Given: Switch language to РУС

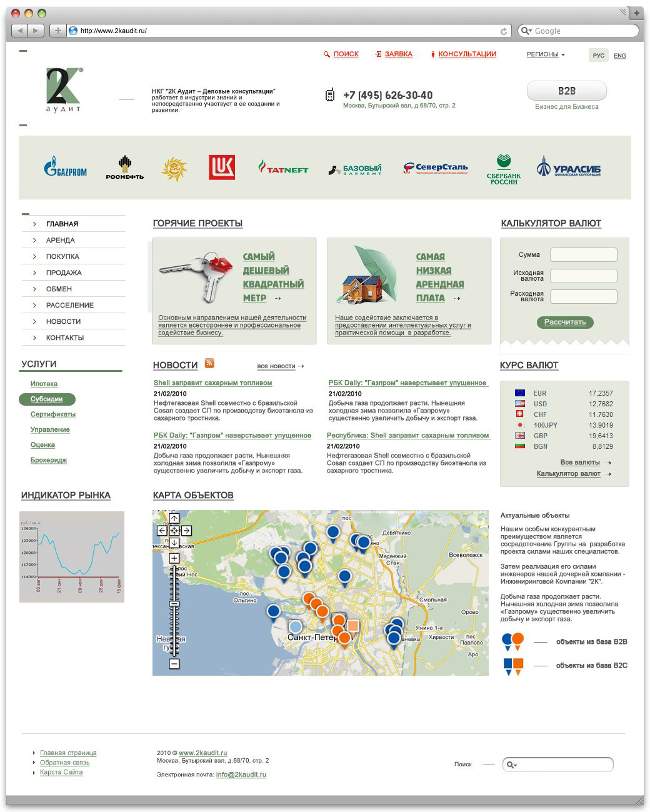Looking at the screenshot, I should pyautogui.click(x=599, y=56).
